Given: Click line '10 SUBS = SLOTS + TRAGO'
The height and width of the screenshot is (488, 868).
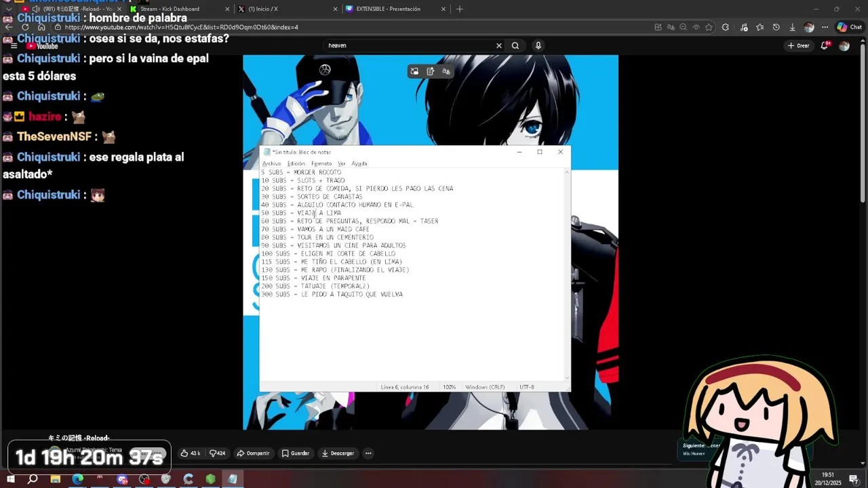Looking at the screenshot, I should tap(303, 180).
